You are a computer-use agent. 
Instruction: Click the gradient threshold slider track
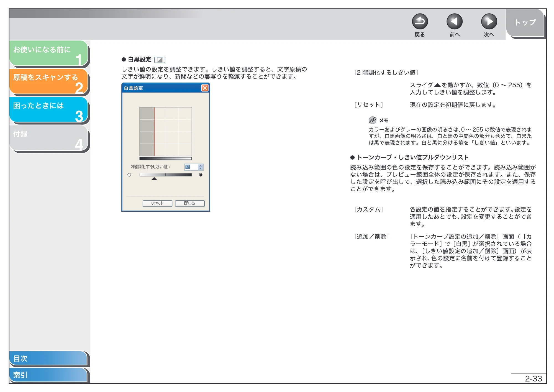(x=166, y=175)
